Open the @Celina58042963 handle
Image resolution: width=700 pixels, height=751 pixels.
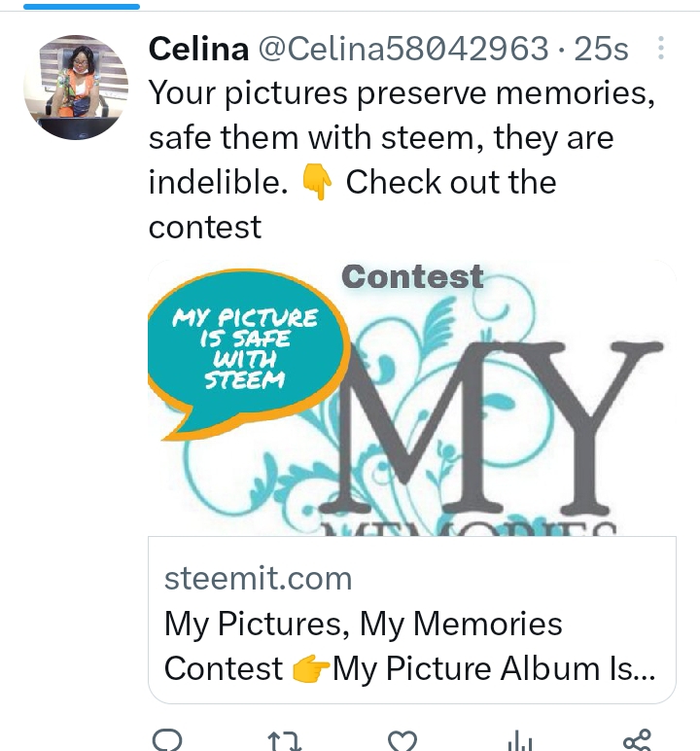(x=403, y=49)
